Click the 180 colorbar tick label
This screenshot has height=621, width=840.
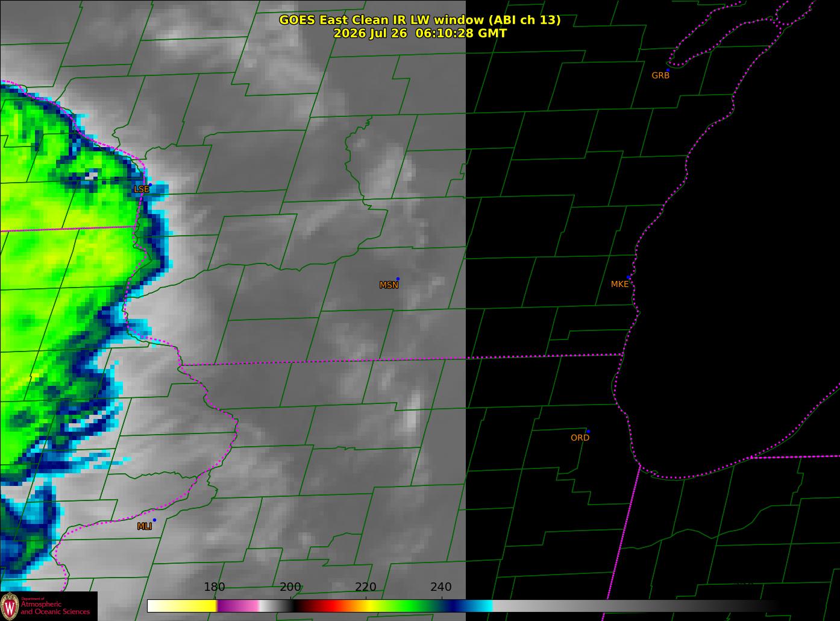tap(215, 587)
